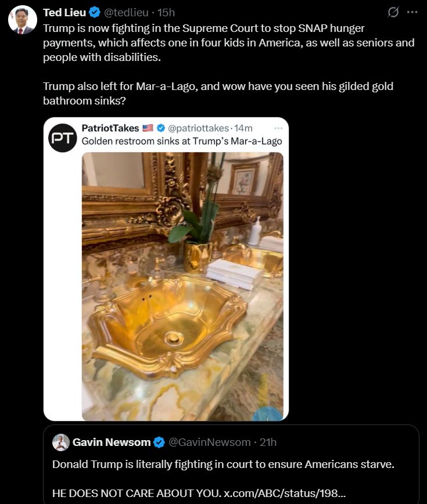Image resolution: width=427 pixels, height=504 pixels.
Task: Click Gavin Newsom's avatar in quoted post
Action: tap(61, 442)
